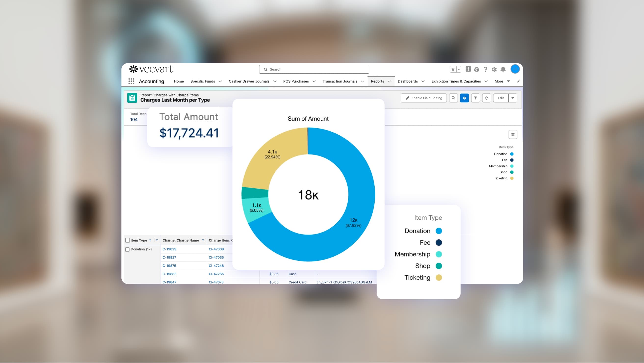Expand the Transaction Journals dropdown
The width and height of the screenshot is (644, 363).
(363, 81)
